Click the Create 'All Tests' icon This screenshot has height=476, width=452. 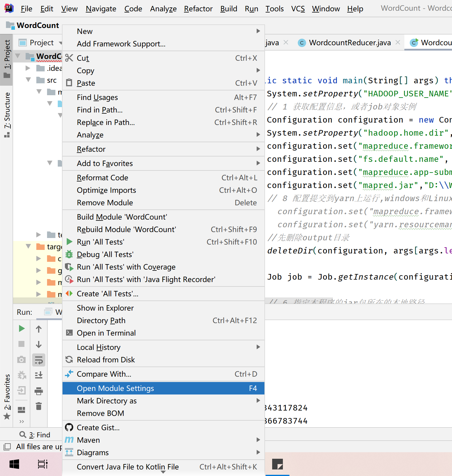coord(69,293)
